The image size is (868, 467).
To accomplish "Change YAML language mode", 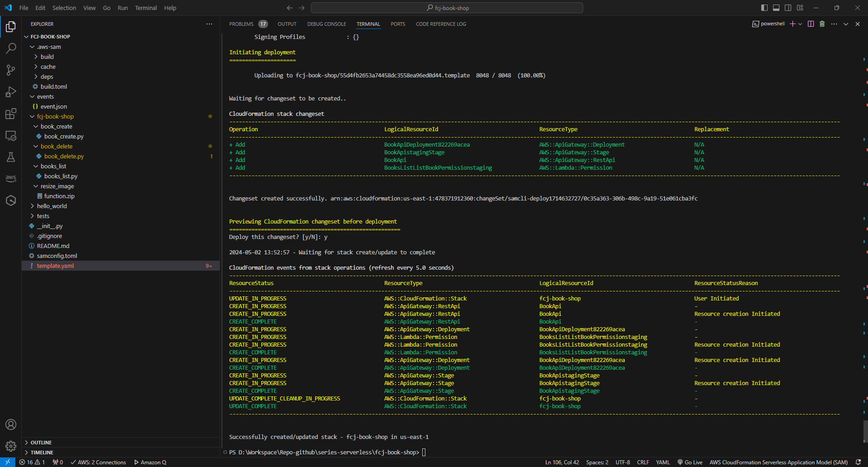I will 663,462.
